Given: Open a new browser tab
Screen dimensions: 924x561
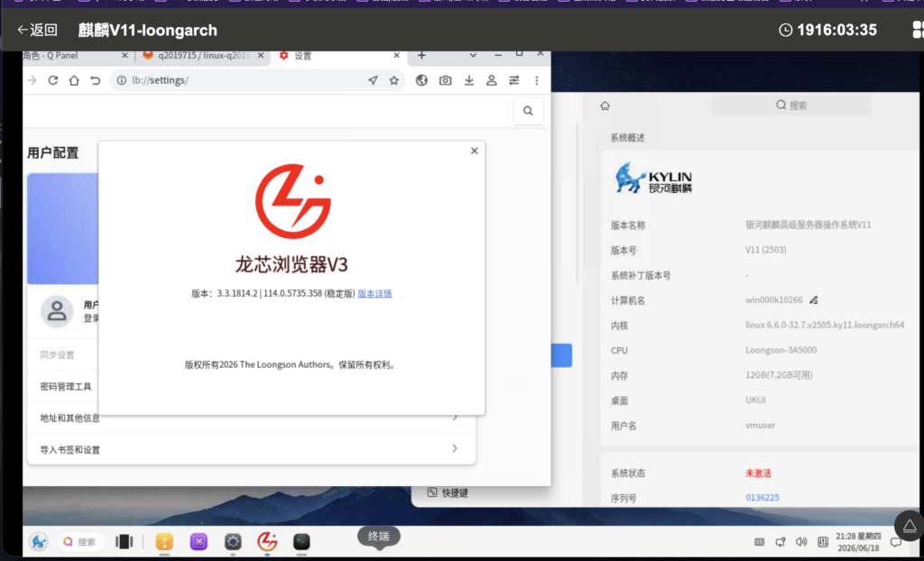Looking at the screenshot, I should click(x=421, y=55).
